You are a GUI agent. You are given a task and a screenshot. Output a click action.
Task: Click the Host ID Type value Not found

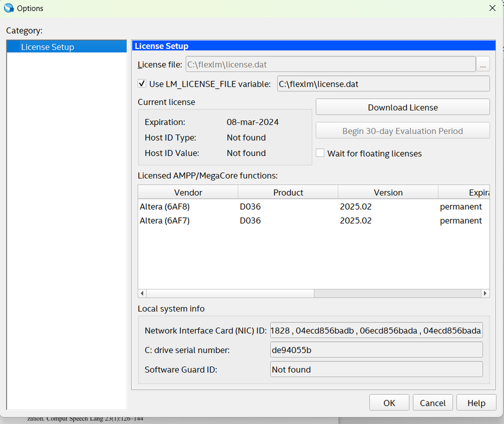point(246,138)
